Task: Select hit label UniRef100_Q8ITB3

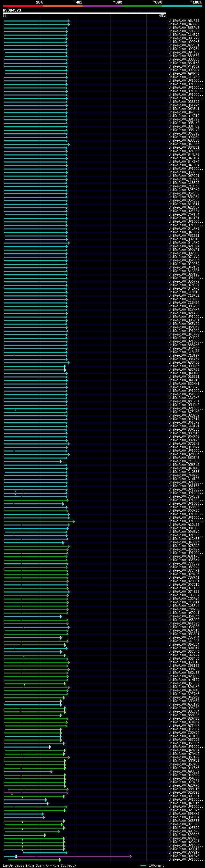Action: 184,486
